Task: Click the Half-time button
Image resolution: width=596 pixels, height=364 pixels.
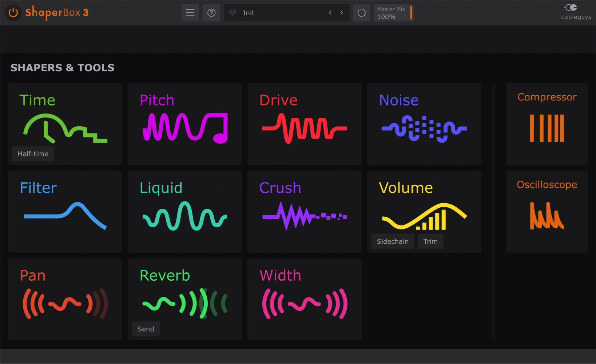Action: [33, 154]
